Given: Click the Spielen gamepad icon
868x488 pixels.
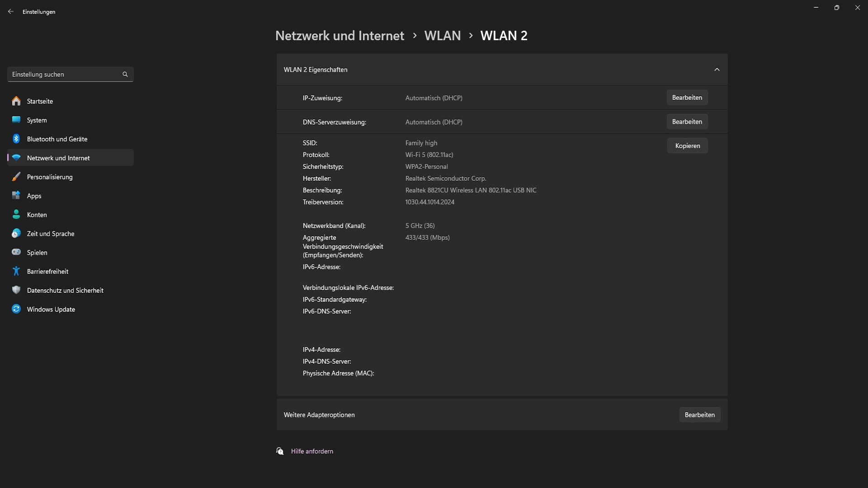Looking at the screenshot, I should click(x=16, y=252).
